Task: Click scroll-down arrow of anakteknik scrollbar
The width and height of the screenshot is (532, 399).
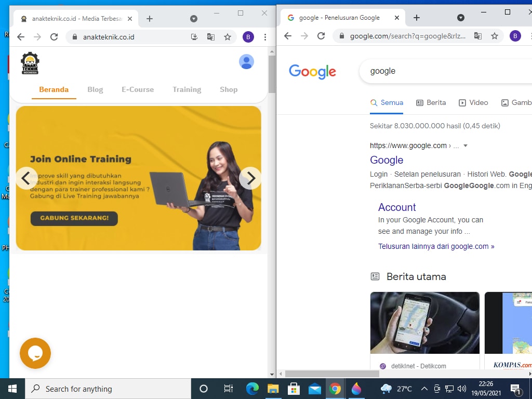Action: (272, 375)
